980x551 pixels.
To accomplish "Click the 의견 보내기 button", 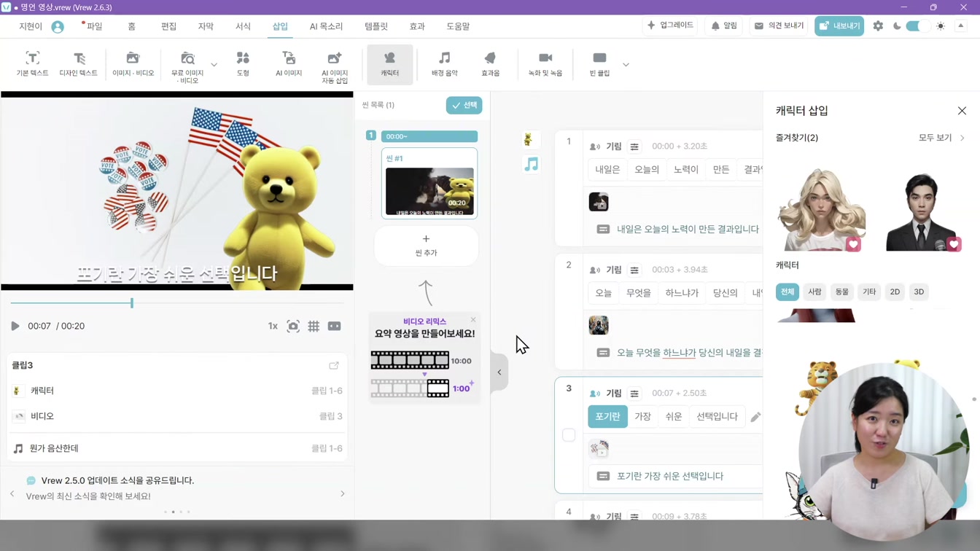I will coord(779,26).
